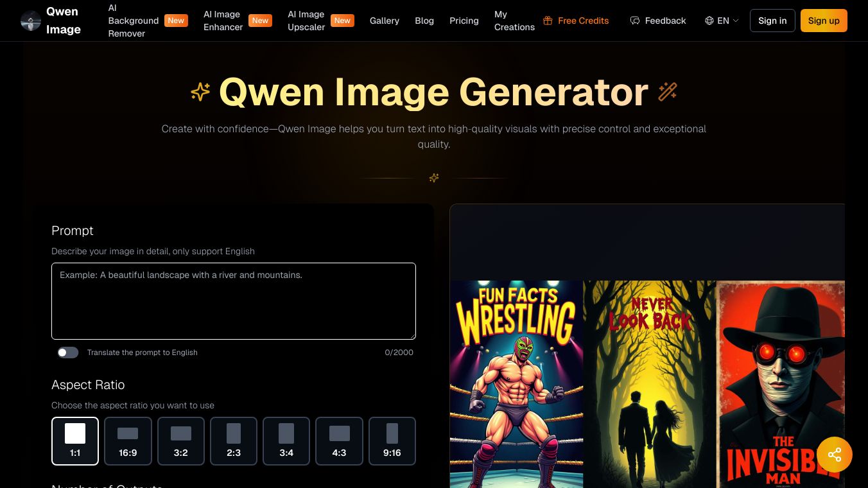Screen dimensions: 868x488
Task: Go to AI Image Upscaler
Action: 306,21
